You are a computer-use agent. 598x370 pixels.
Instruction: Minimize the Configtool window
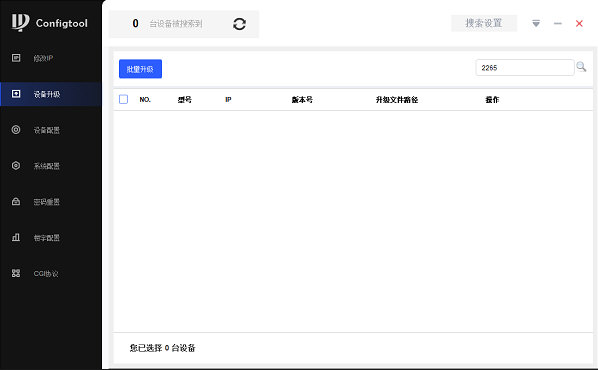coord(558,24)
